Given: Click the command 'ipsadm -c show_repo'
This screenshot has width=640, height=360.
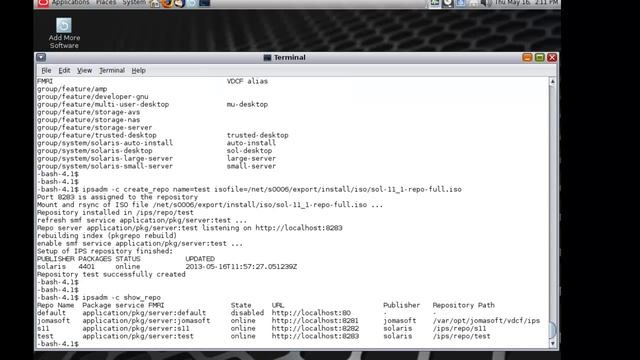Looking at the screenshot, I should 122,298.
